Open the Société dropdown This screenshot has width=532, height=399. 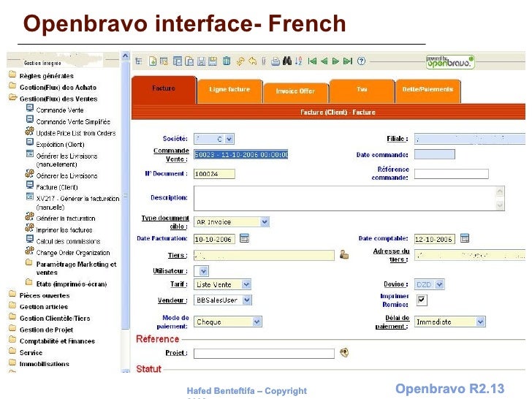pos(229,139)
